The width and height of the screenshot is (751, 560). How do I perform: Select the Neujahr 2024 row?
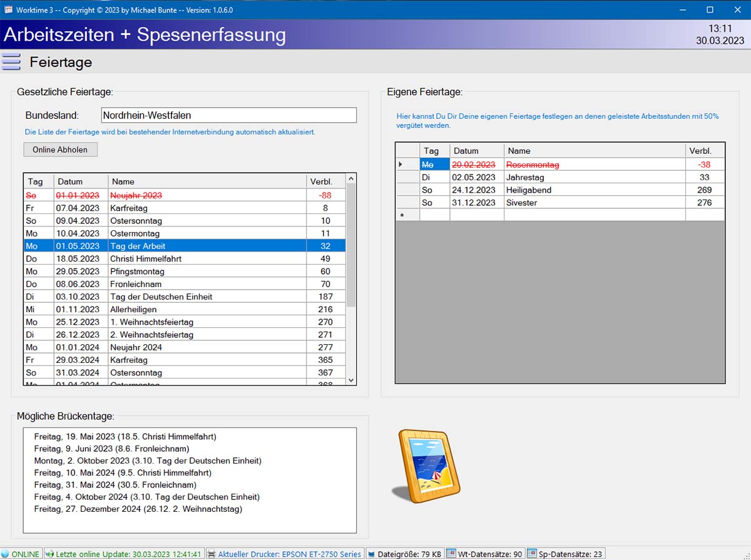[x=185, y=347]
